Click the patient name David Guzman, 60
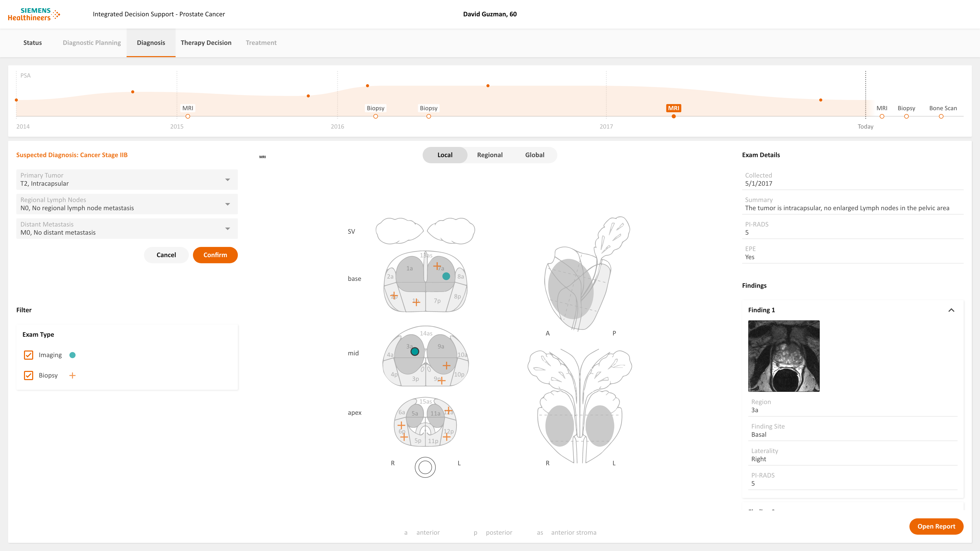The height and width of the screenshot is (551, 980). (x=490, y=14)
